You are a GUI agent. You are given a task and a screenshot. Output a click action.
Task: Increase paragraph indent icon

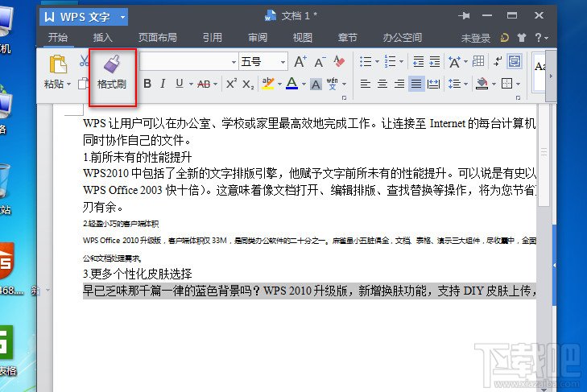point(434,61)
